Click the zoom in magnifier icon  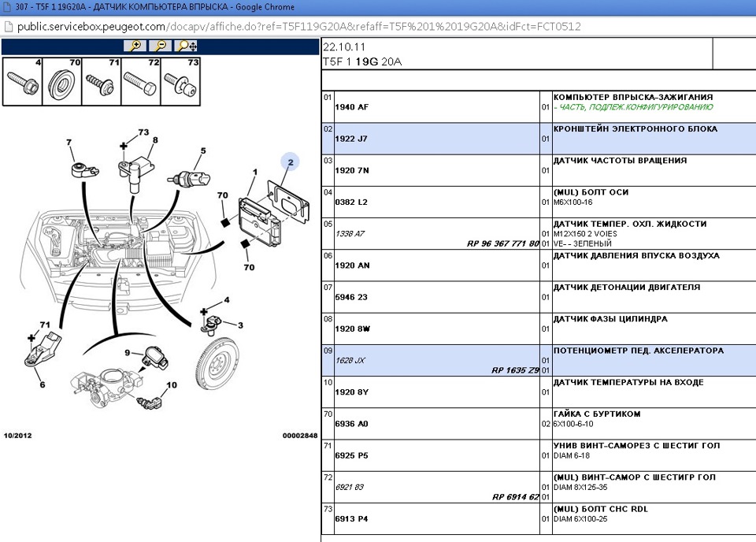(x=135, y=46)
